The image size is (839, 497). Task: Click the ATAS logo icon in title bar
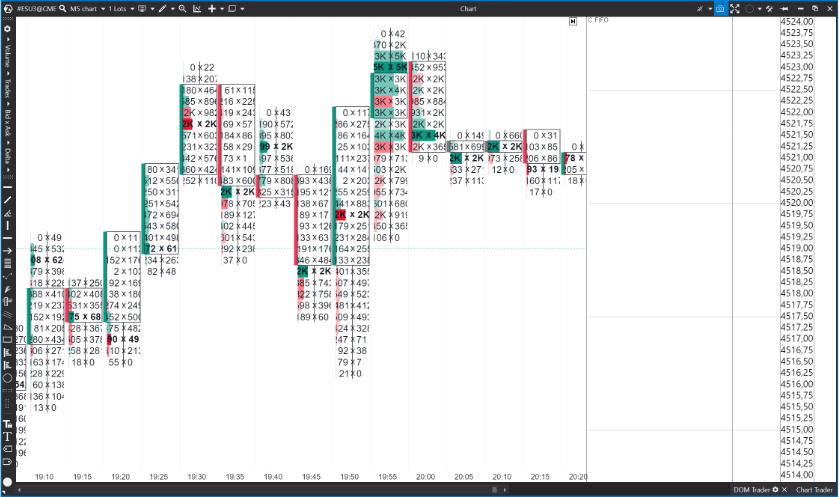[x=7, y=9]
